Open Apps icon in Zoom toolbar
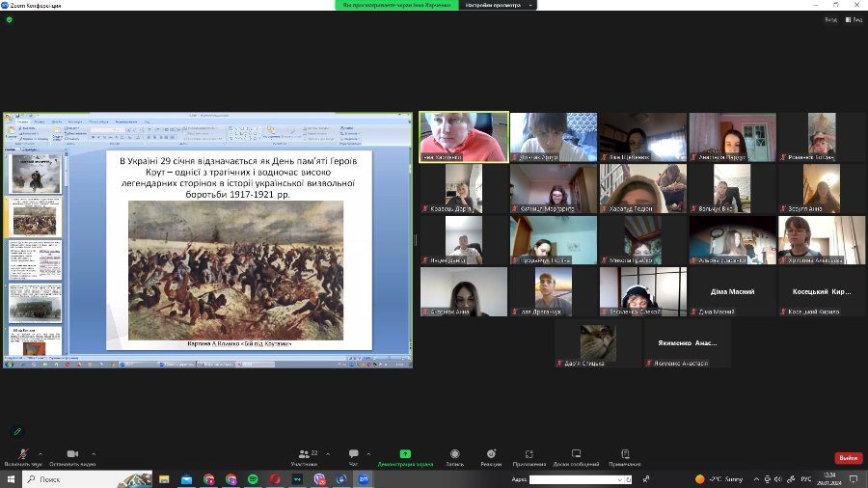The width and height of the screenshot is (868, 488). 529,453
